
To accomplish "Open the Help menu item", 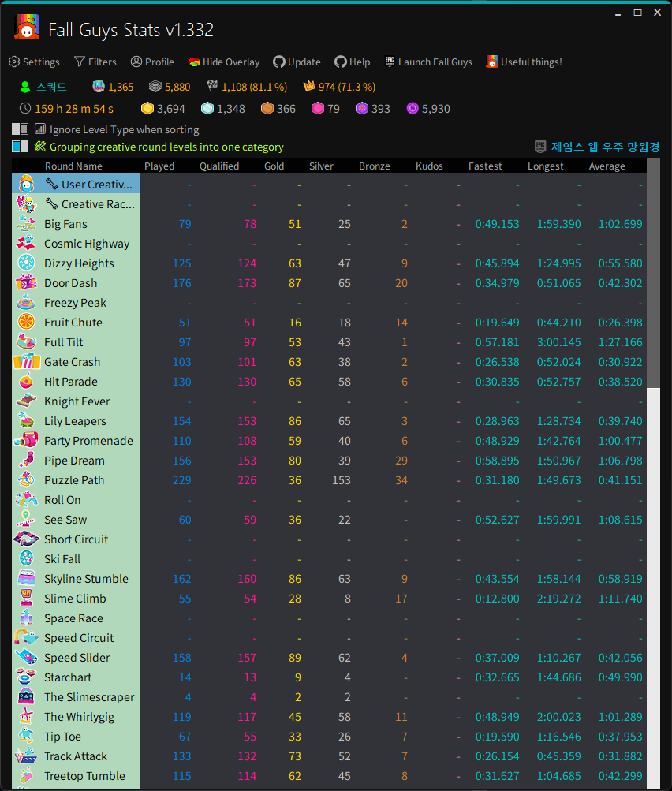I will pyautogui.click(x=352, y=62).
